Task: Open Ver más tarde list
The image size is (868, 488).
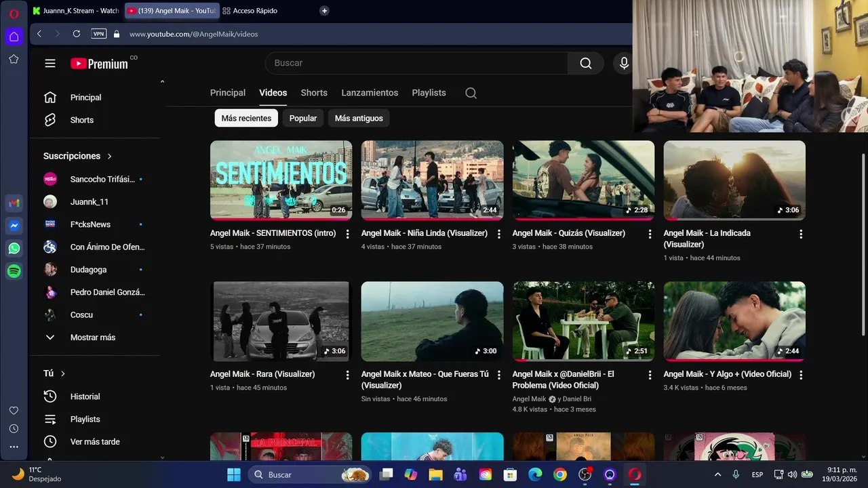Action: (x=94, y=442)
